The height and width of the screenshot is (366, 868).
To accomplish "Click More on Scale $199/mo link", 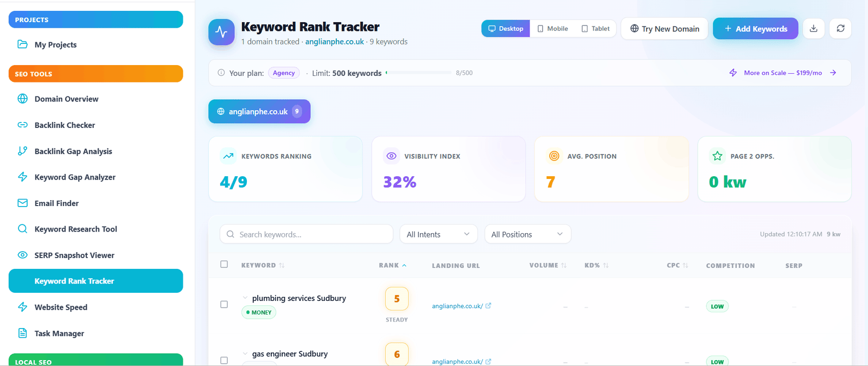I will 783,73.
